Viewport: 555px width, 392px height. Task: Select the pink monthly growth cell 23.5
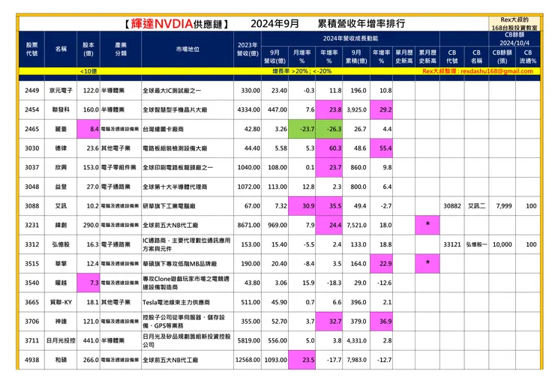coord(302,360)
